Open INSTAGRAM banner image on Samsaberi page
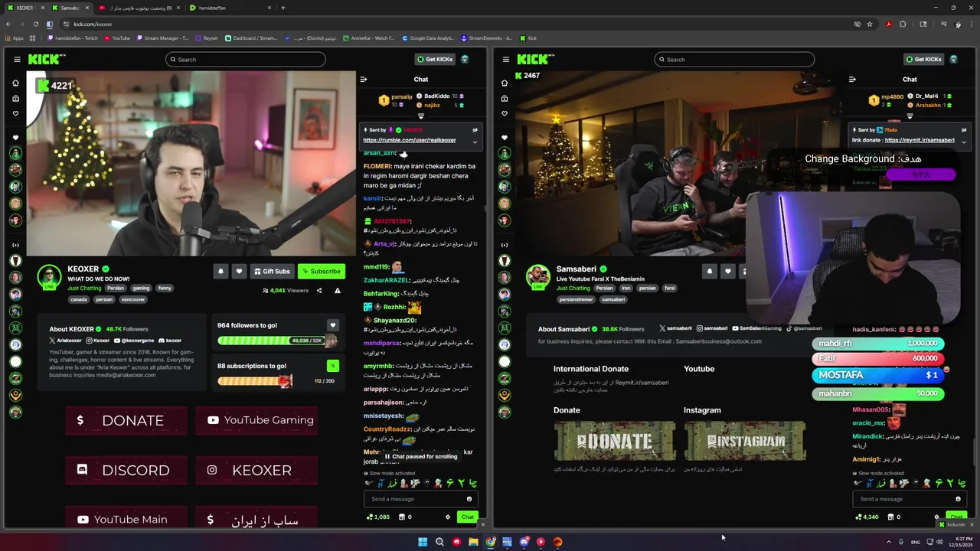980x551 pixels. [745, 441]
